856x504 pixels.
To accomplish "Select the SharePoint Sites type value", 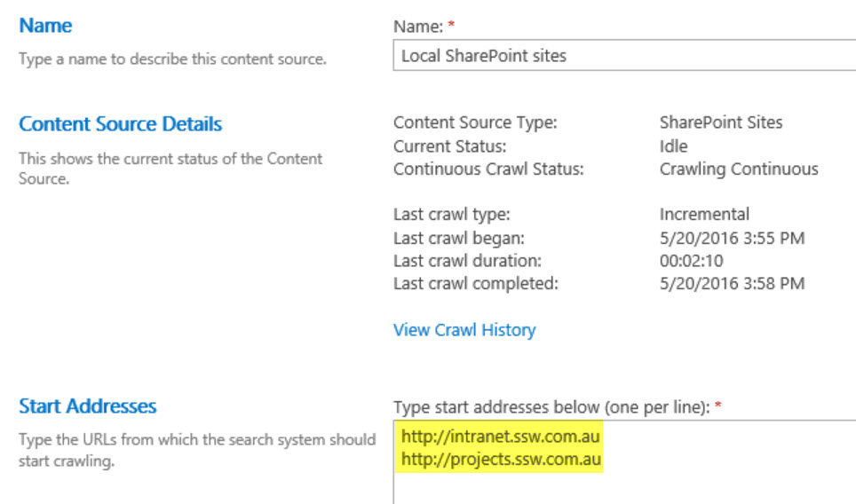I will [x=721, y=122].
